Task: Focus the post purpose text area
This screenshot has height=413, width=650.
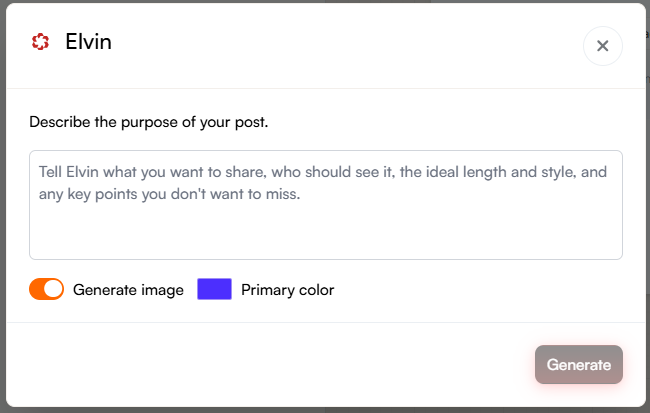Action: point(325,204)
